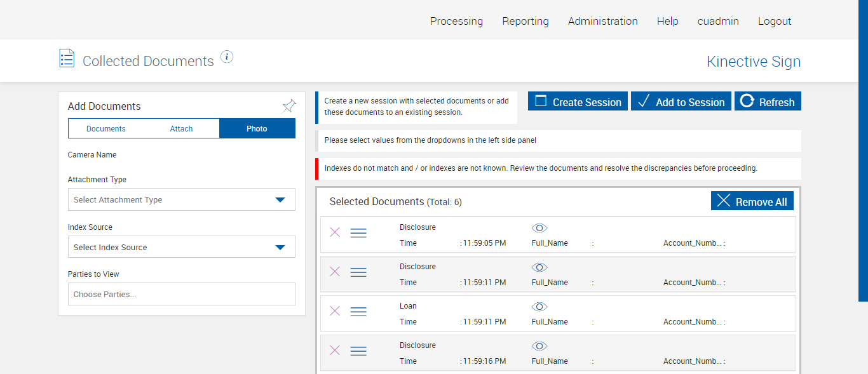
Task: Remove the first Disclosure document with X icon
Action: [x=335, y=232]
